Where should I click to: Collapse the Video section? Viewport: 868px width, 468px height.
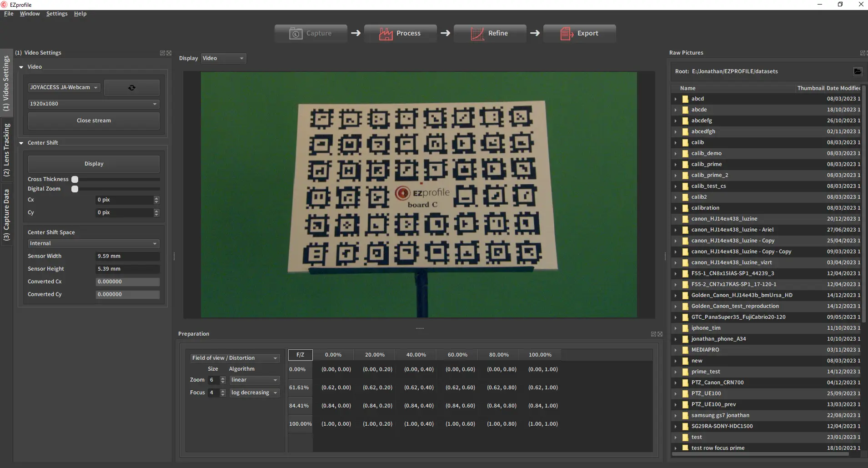[21, 67]
